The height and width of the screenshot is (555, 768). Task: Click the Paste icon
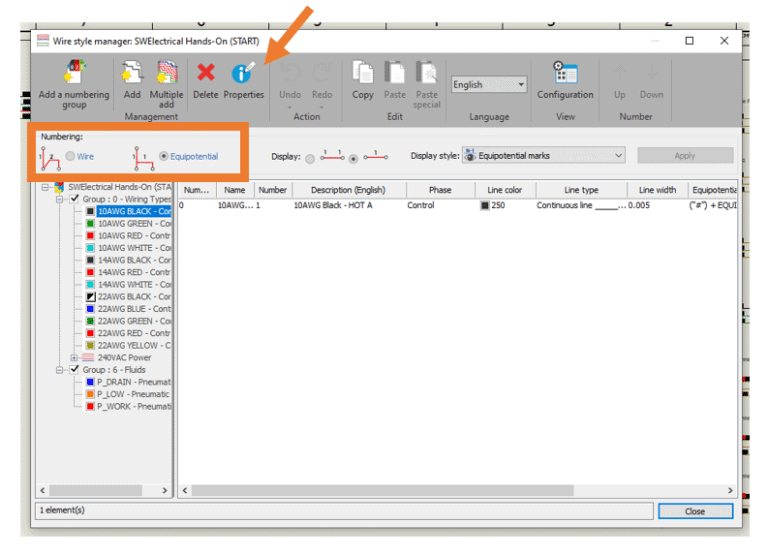point(394,72)
